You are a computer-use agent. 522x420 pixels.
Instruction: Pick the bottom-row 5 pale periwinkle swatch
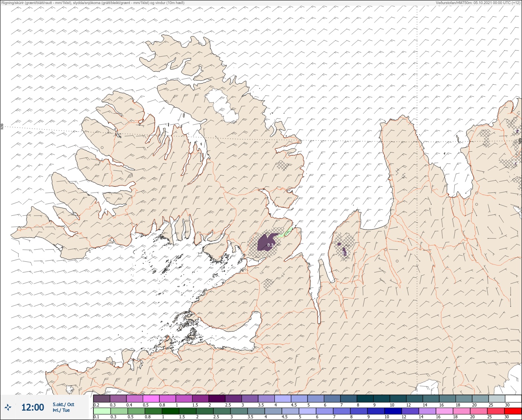(307, 411)
